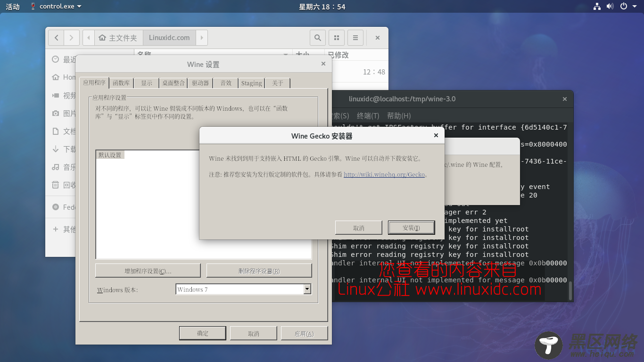Viewport: 644px width, 362px height.
Task: Switch to the 显示 tab
Action: tap(147, 83)
